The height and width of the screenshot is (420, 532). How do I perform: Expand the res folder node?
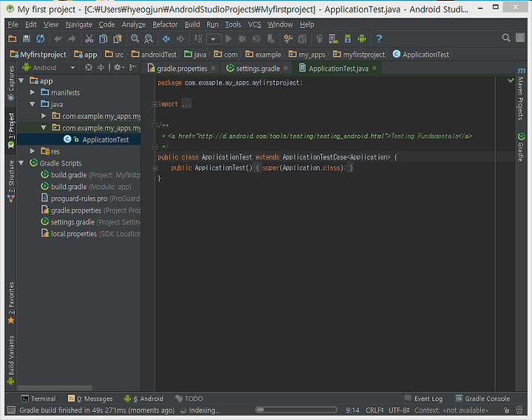(33, 151)
